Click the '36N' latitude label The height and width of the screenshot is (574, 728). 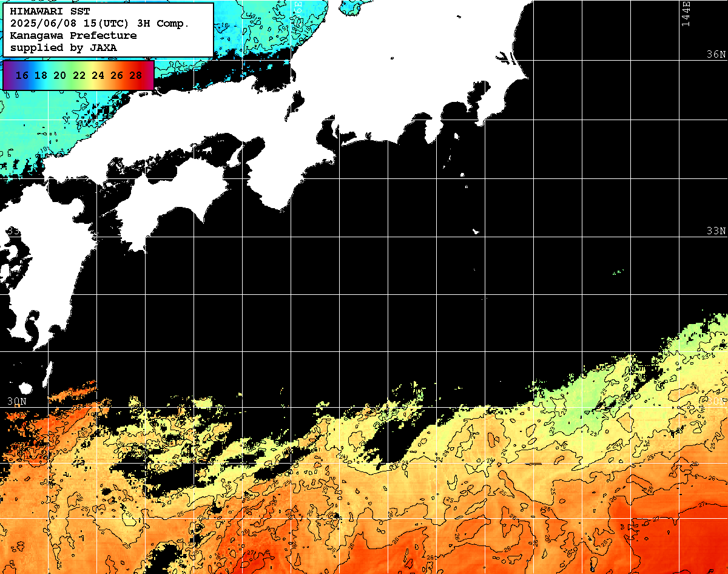(x=716, y=54)
